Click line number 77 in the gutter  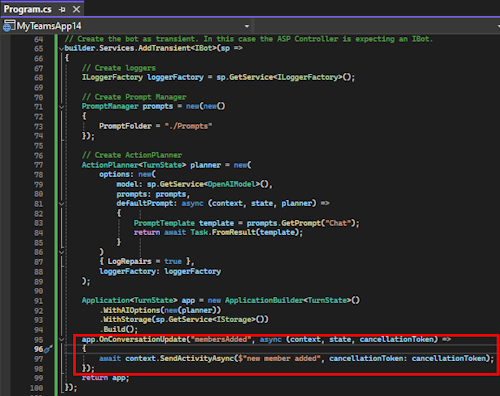[x=38, y=165]
